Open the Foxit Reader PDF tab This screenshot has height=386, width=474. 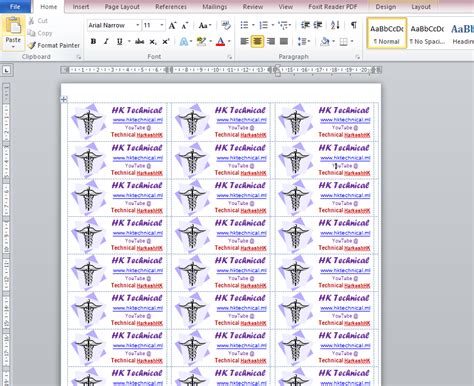pyautogui.click(x=333, y=7)
